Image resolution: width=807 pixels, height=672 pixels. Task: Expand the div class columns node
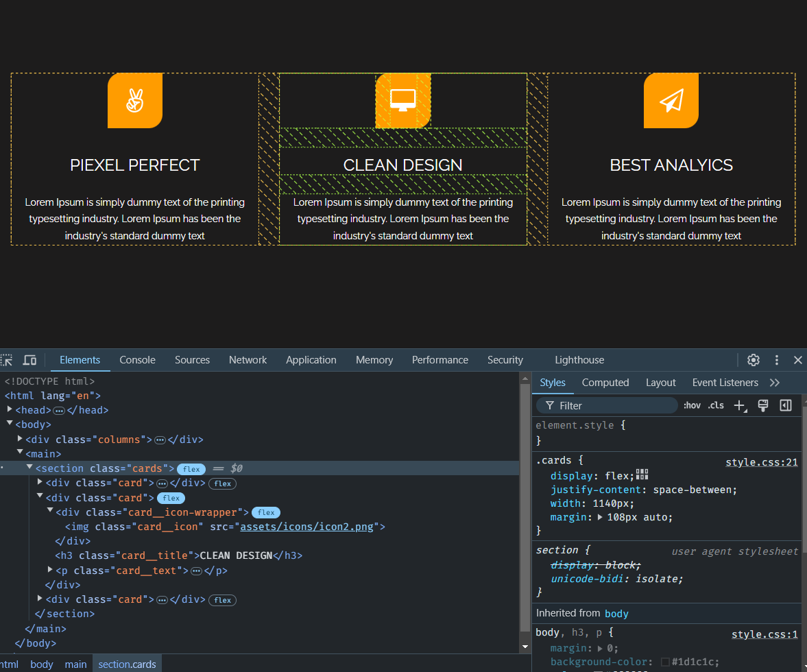(x=20, y=438)
